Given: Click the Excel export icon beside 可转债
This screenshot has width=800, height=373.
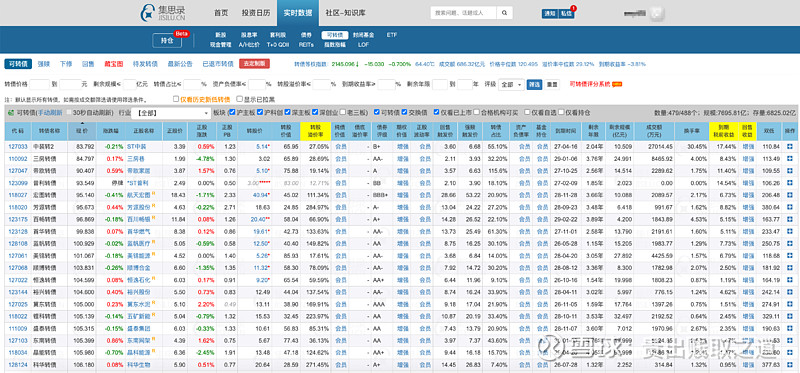Looking at the screenshot, I should point(10,113).
